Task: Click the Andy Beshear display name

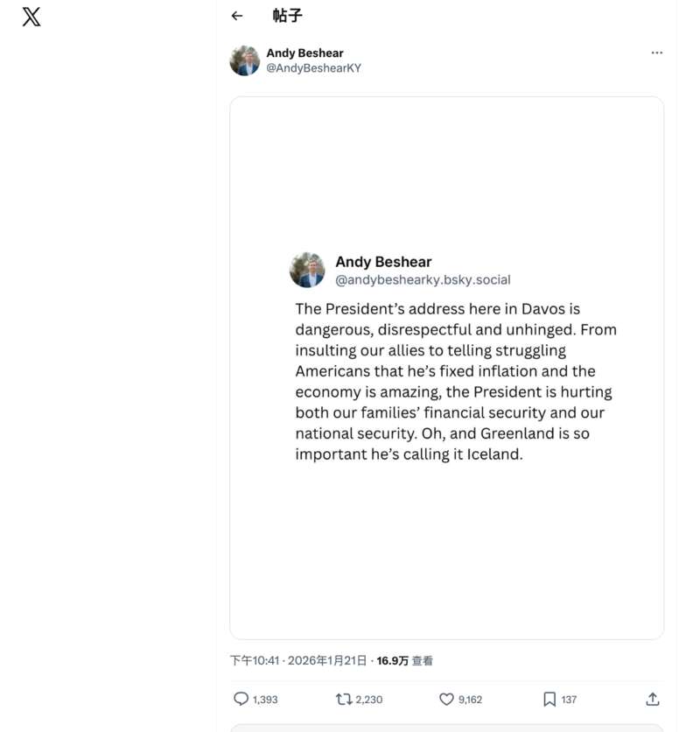Action: click(304, 53)
